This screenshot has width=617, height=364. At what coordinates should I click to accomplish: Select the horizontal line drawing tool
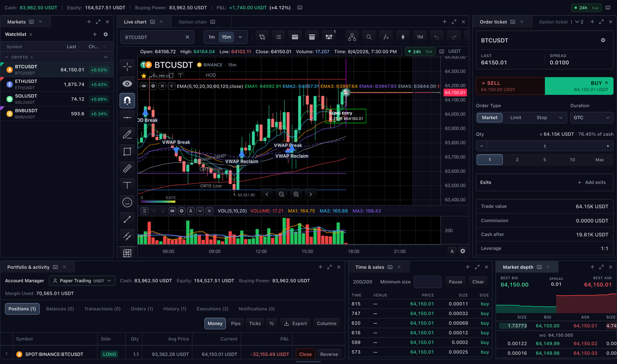pyautogui.click(x=127, y=117)
